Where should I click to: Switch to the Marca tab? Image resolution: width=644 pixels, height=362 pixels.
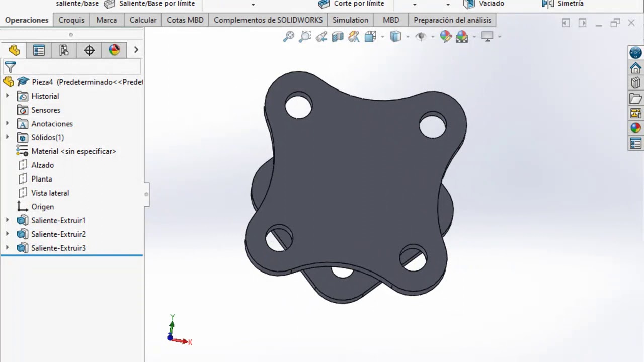pos(107,20)
